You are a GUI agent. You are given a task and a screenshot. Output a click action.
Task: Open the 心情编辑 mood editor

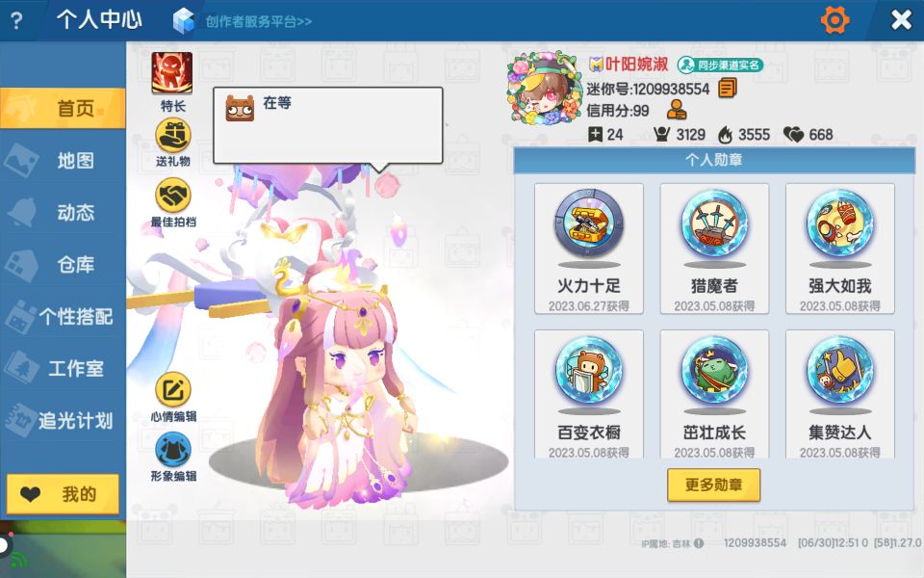172,390
